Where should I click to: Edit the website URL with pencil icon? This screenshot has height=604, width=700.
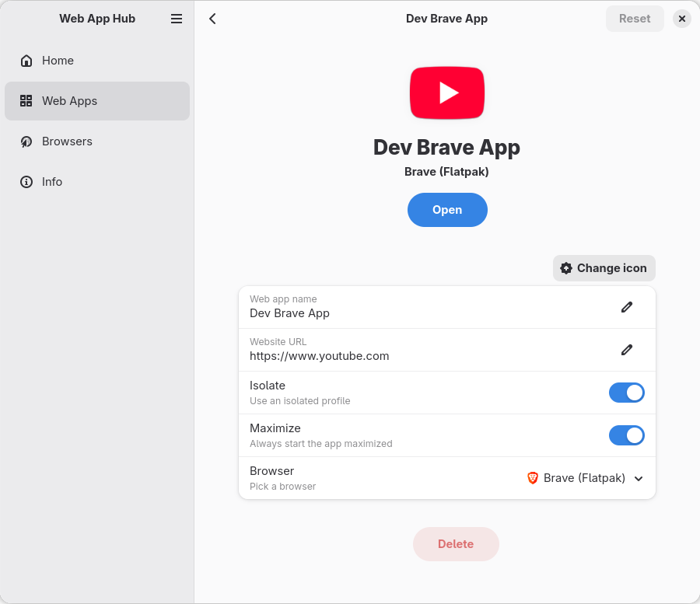627,350
